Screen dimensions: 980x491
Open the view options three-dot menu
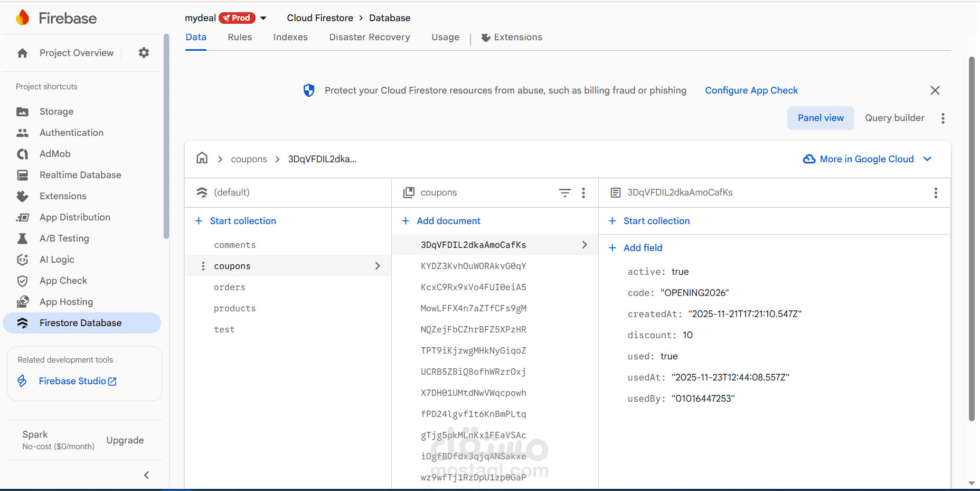(x=943, y=118)
